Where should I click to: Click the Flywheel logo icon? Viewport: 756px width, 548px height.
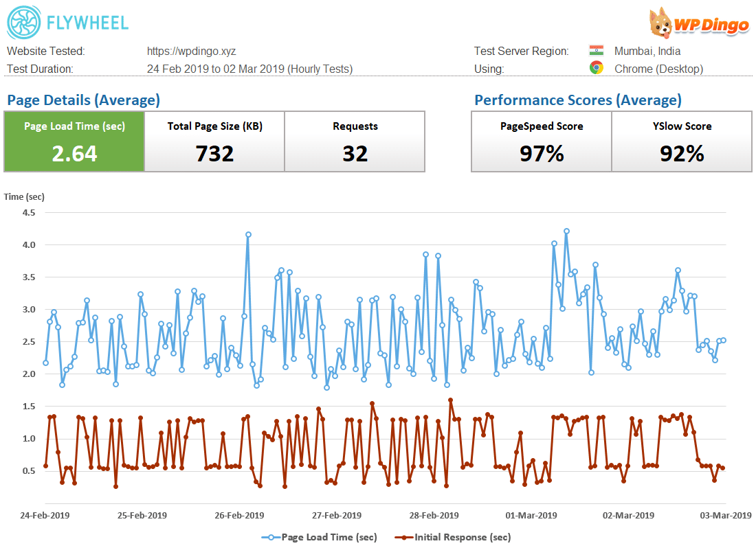pyautogui.click(x=23, y=23)
